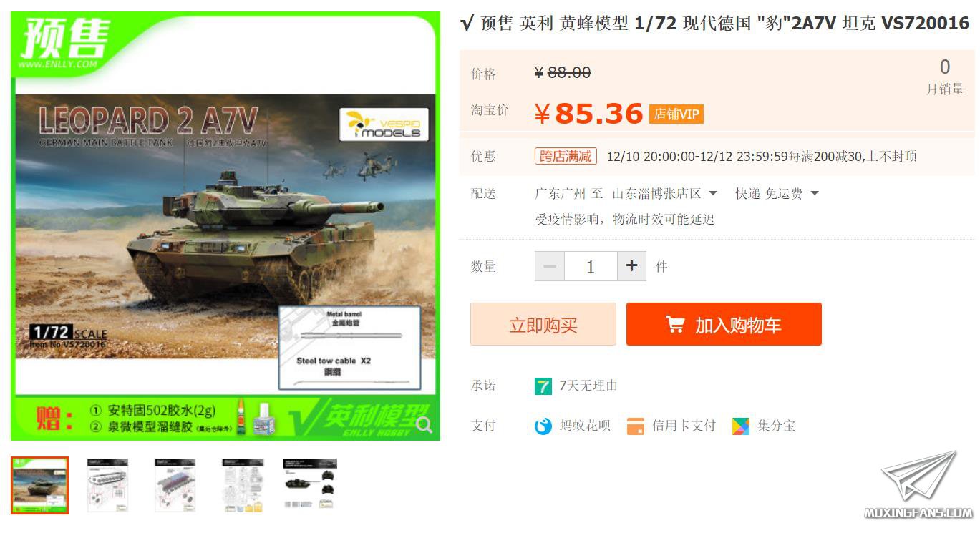
Task: Click the 跨店满减 promotion tag
Action: point(566,156)
